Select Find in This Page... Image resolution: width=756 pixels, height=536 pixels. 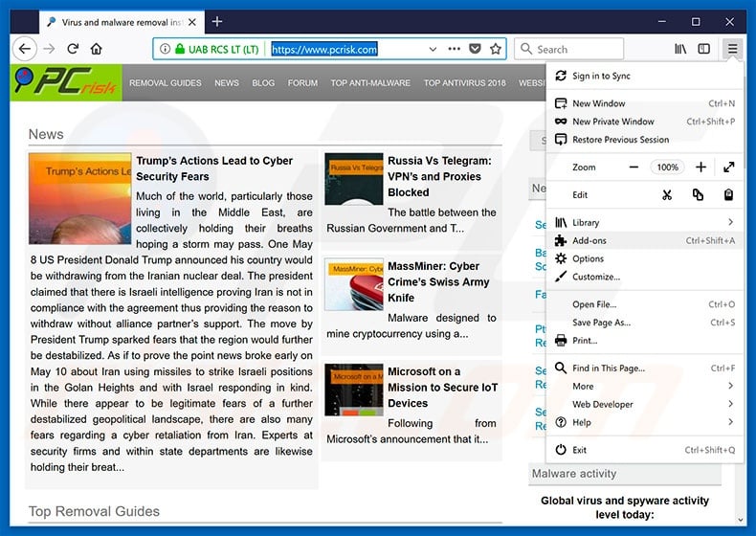click(645, 368)
